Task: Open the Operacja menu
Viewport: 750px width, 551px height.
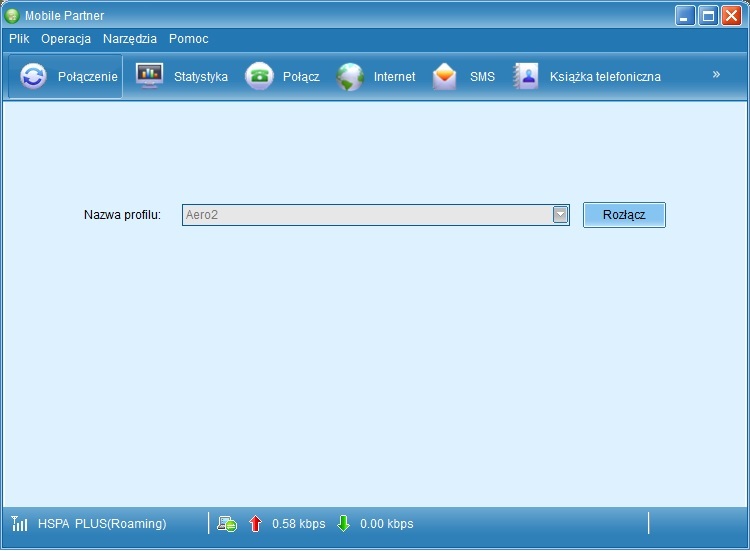Action: click(x=66, y=39)
